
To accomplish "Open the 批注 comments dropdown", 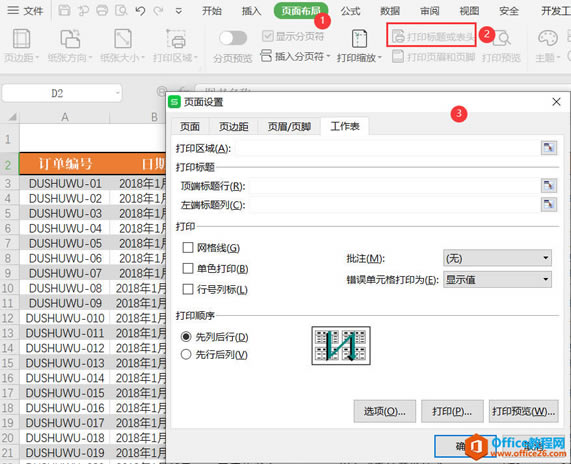I will [497, 258].
